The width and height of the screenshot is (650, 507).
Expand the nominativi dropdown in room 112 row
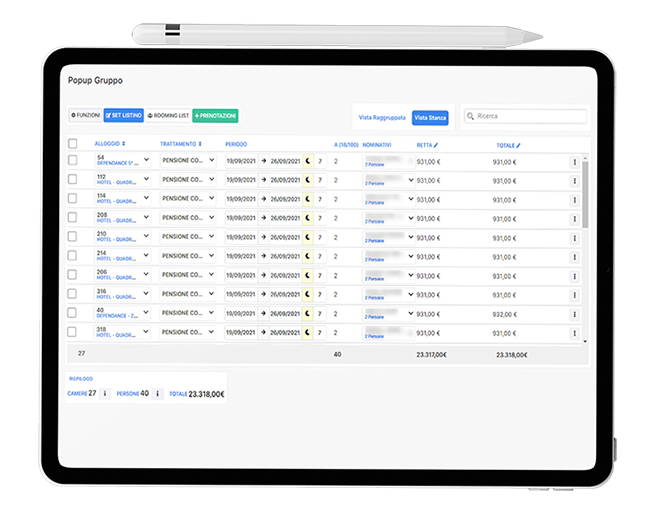coord(411,180)
